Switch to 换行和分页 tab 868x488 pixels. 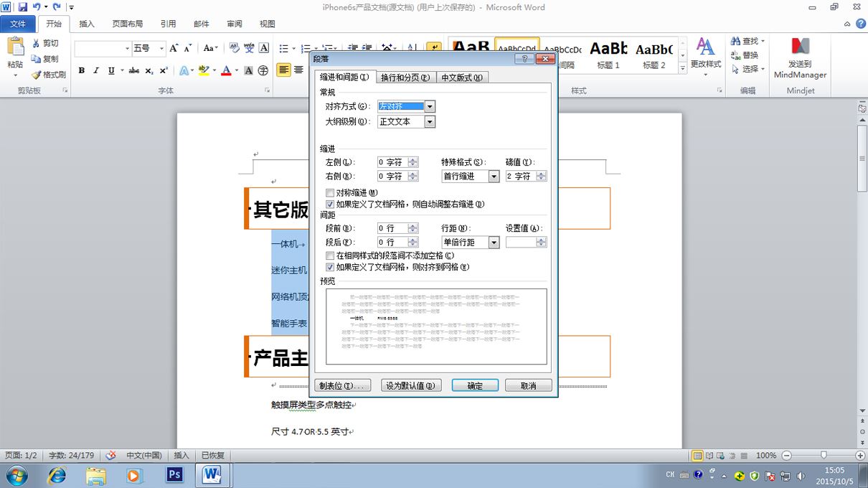[405, 78]
